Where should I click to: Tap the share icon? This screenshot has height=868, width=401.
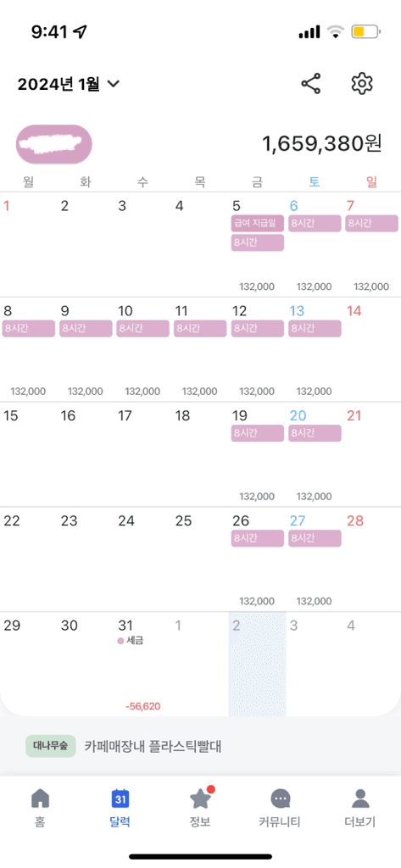311,84
